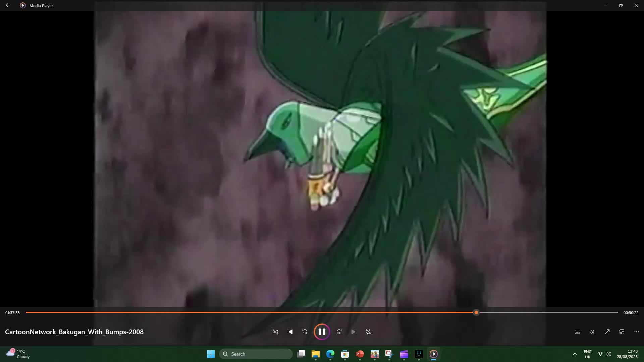Image resolution: width=644 pixels, height=362 pixels.
Task: Switch to mini player view
Action: point(622,332)
